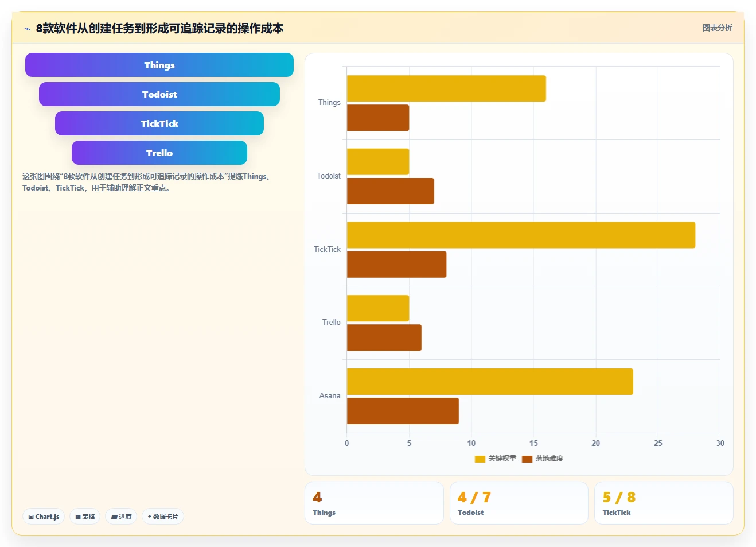Screen dimensions: 756x547
Task: Toggle the 落地难度 legend swatch
Action: pyautogui.click(x=527, y=459)
